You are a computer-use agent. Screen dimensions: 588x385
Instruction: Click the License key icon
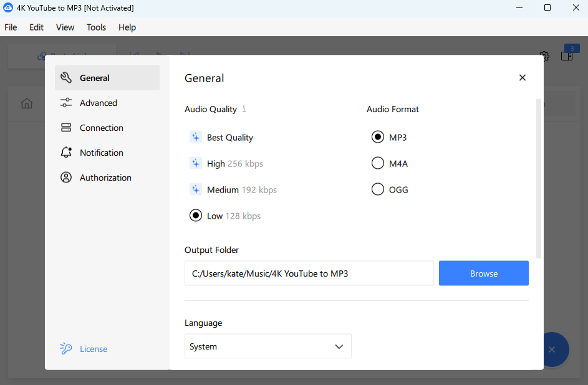click(x=66, y=349)
